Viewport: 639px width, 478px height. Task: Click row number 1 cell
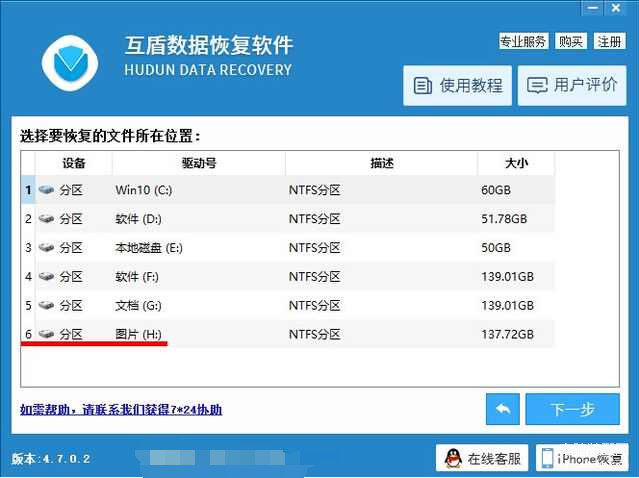click(28, 190)
